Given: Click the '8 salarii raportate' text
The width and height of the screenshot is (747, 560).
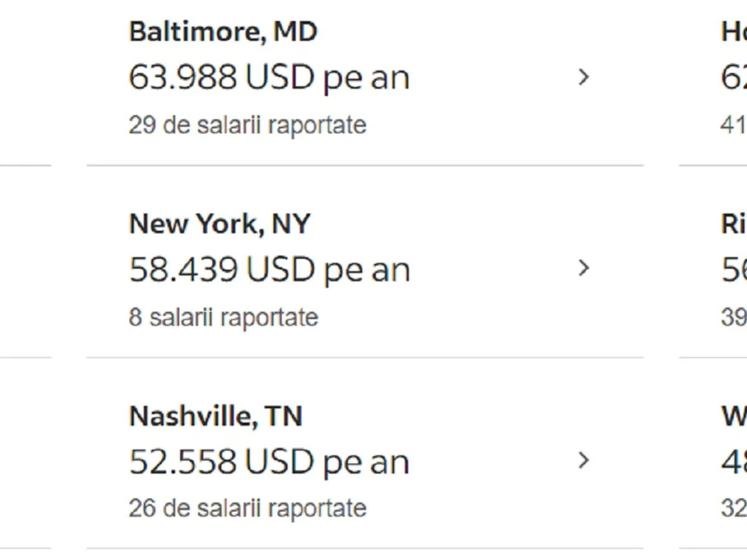Looking at the screenshot, I should tap(223, 317).
